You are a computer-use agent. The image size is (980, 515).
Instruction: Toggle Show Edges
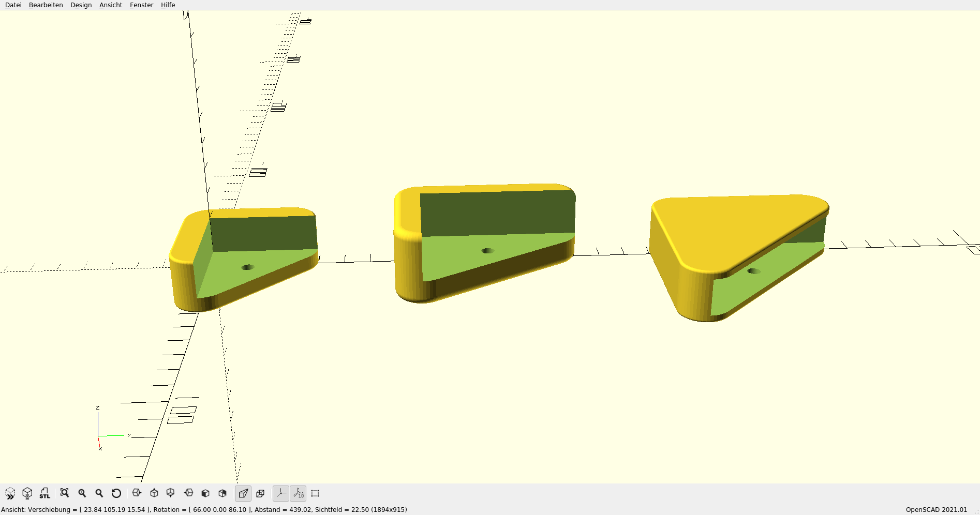tap(315, 493)
